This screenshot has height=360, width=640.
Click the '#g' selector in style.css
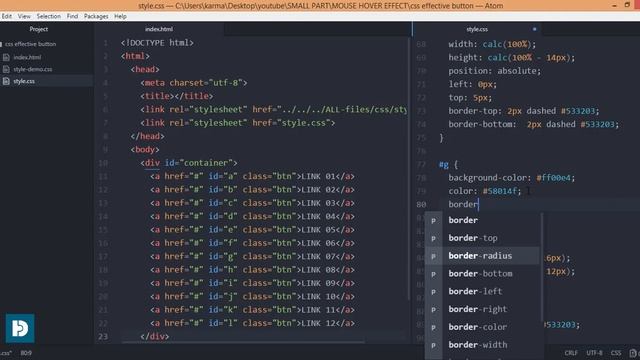pos(444,164)
